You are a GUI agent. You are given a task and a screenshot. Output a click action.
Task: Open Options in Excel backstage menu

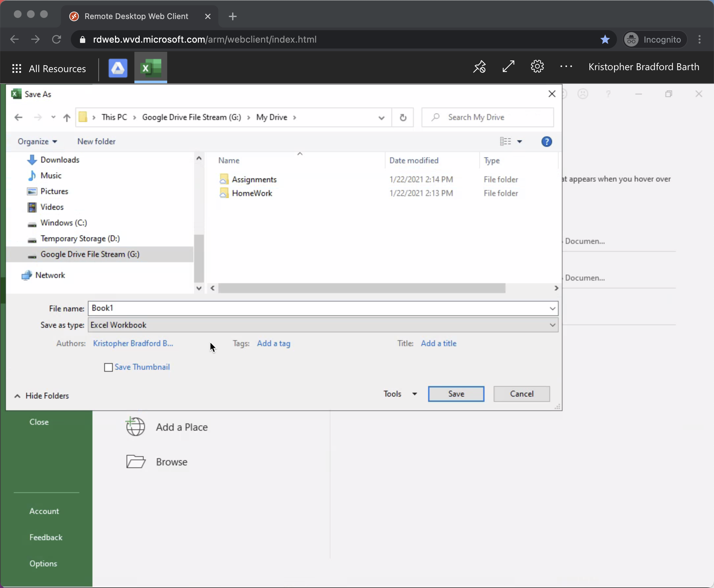43,564
